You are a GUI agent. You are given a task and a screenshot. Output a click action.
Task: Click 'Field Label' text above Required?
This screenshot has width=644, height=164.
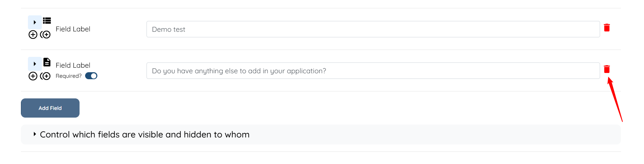[73, 65]
